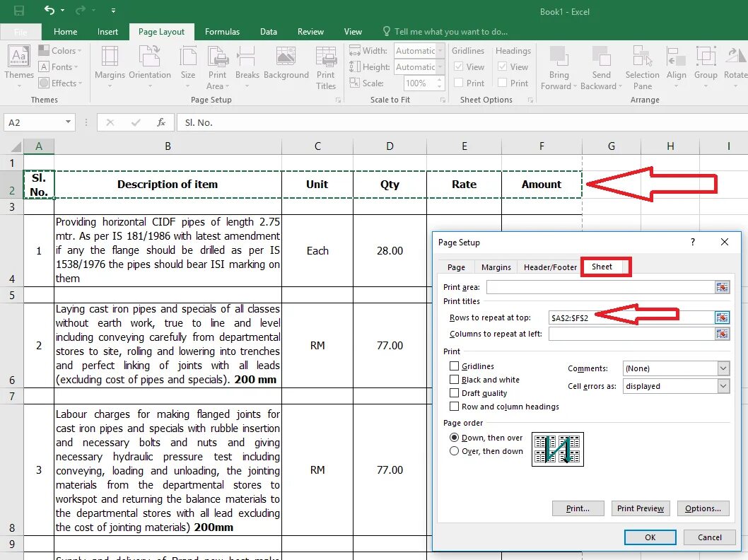Expand the Comments dropdown
Image resolution: width=748 pixels, height=560 pixels.
pos(723,368)
